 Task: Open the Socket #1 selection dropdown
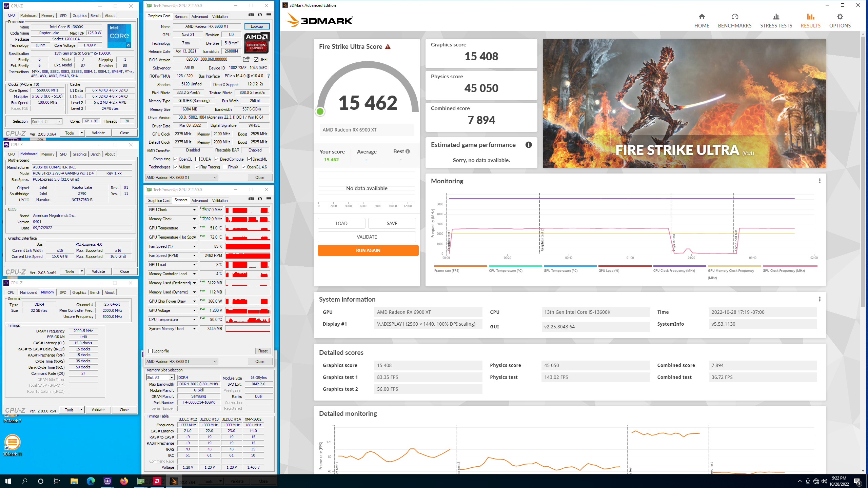(x=46, y=121)
